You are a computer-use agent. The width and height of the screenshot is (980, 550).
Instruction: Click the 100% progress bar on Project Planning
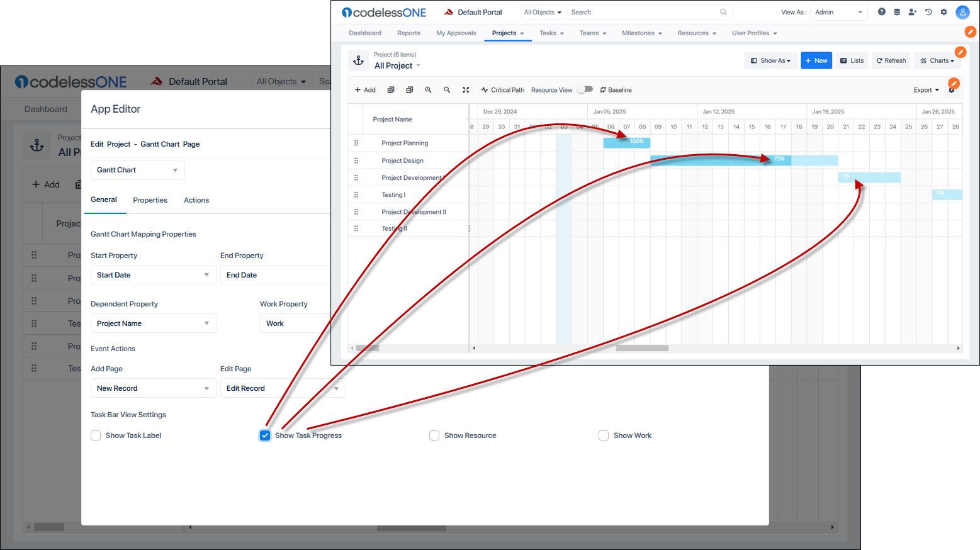click(x=627, y=142)
